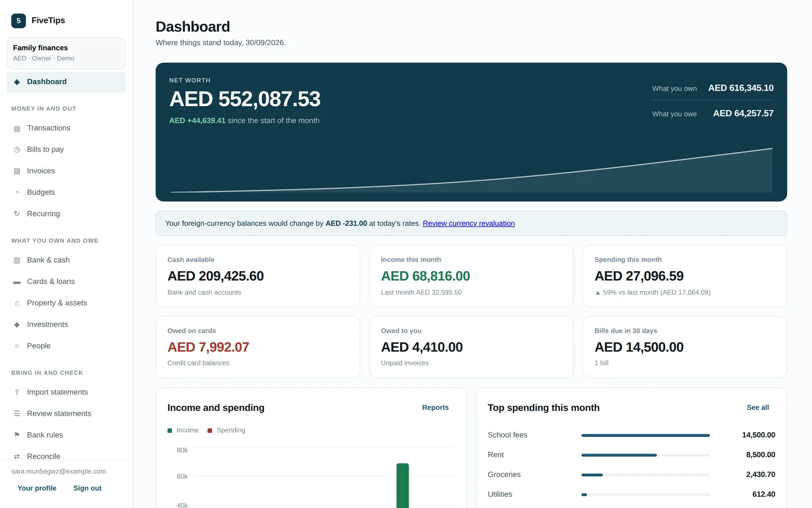
Task: Click the What you owe AED 64,257.57 value
Action: coord(743,113)
